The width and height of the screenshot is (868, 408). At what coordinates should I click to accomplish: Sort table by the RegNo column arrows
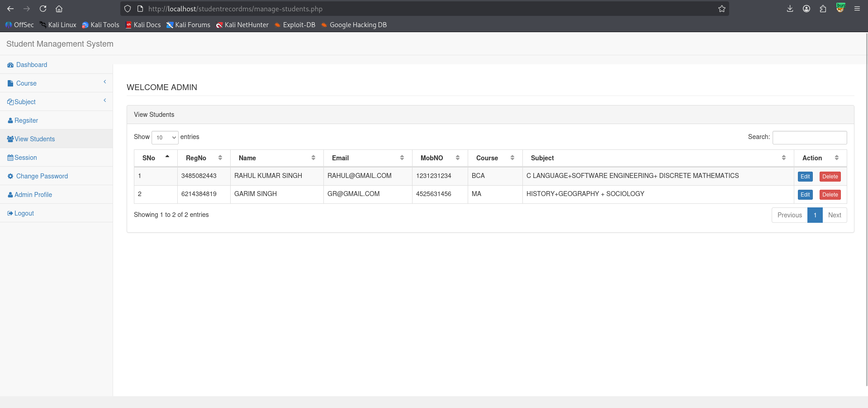coord(220,158)
